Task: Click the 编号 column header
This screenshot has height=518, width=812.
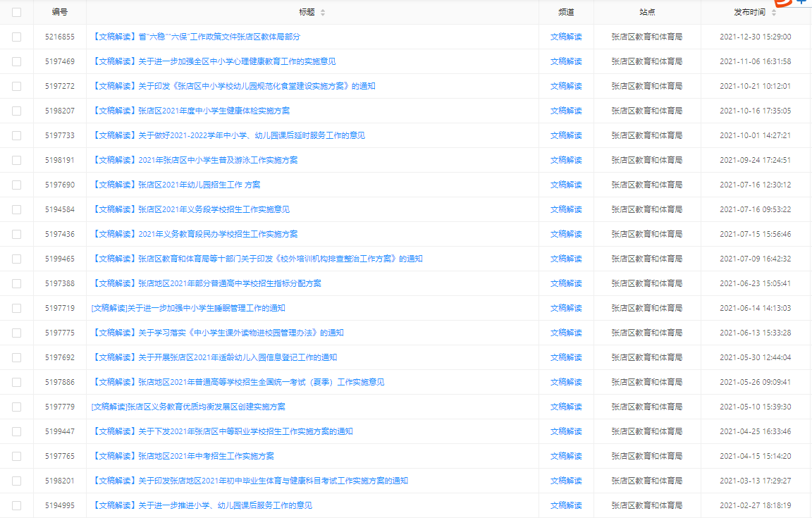Action: [60, 12]
